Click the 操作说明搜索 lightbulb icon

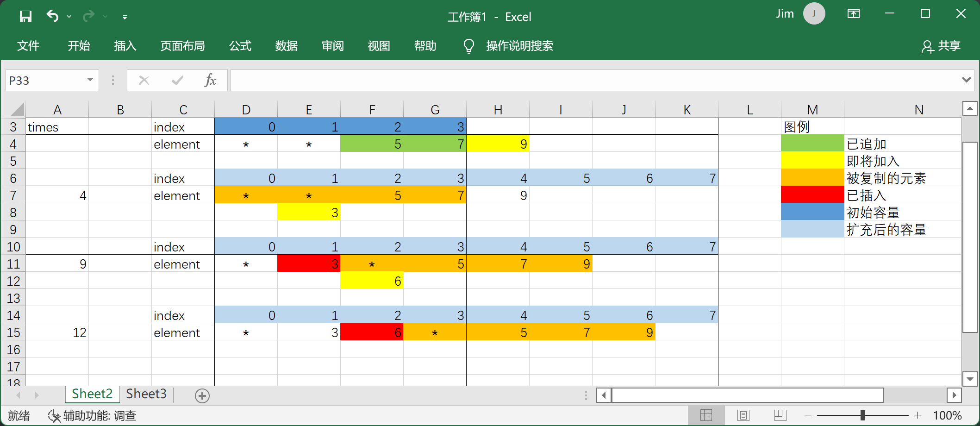tap(468, 46)
